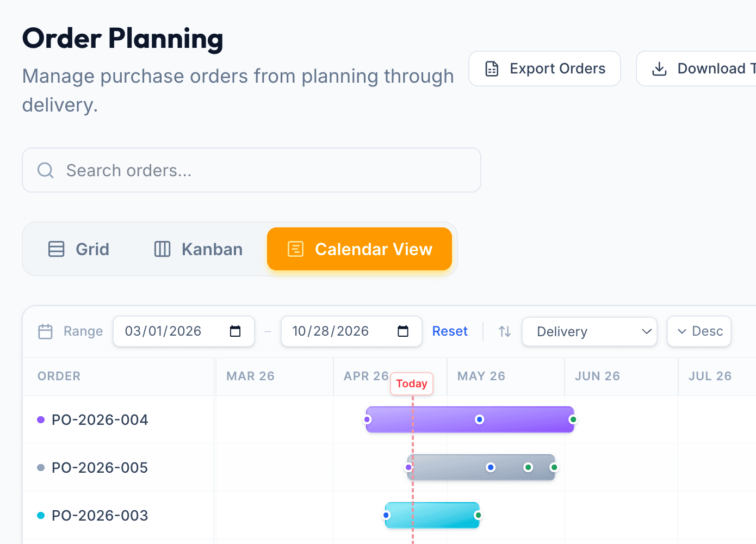Click the Export Orders button
Viewport: 756px width, 544px height.
544,69
